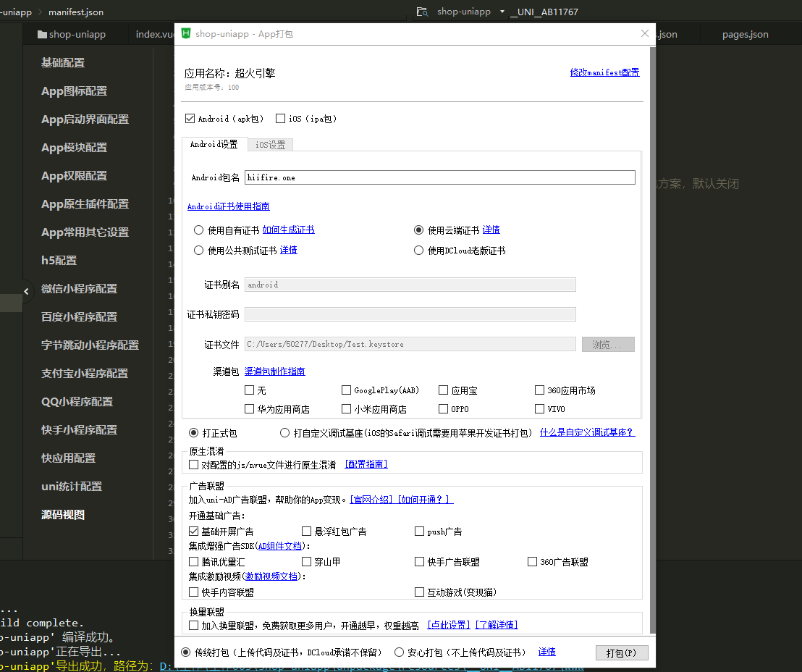This screenshot has height=672, width=802.
Task: Select 传统打包 radio option
Action: pos(186,652)
